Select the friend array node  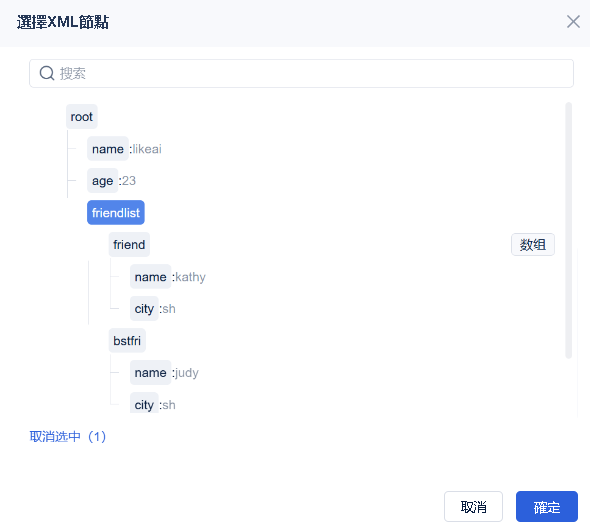[129, 245]
